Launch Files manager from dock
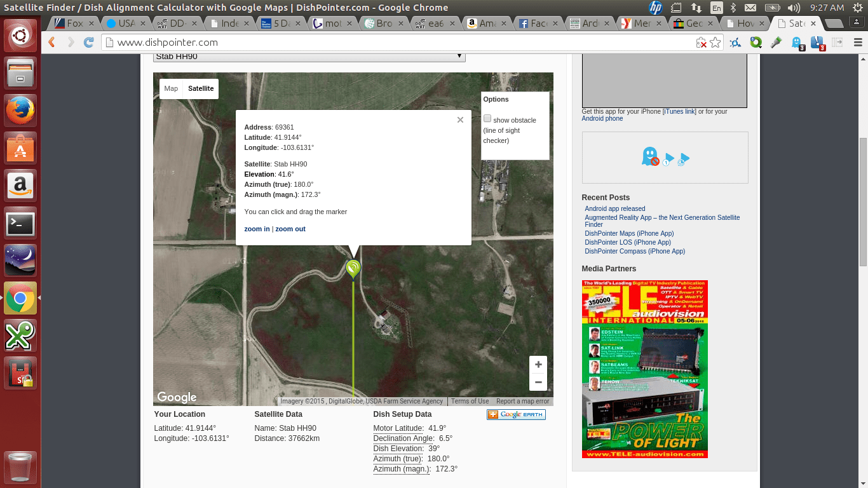The width and height of the screenshot is (868, 488). 20,73
